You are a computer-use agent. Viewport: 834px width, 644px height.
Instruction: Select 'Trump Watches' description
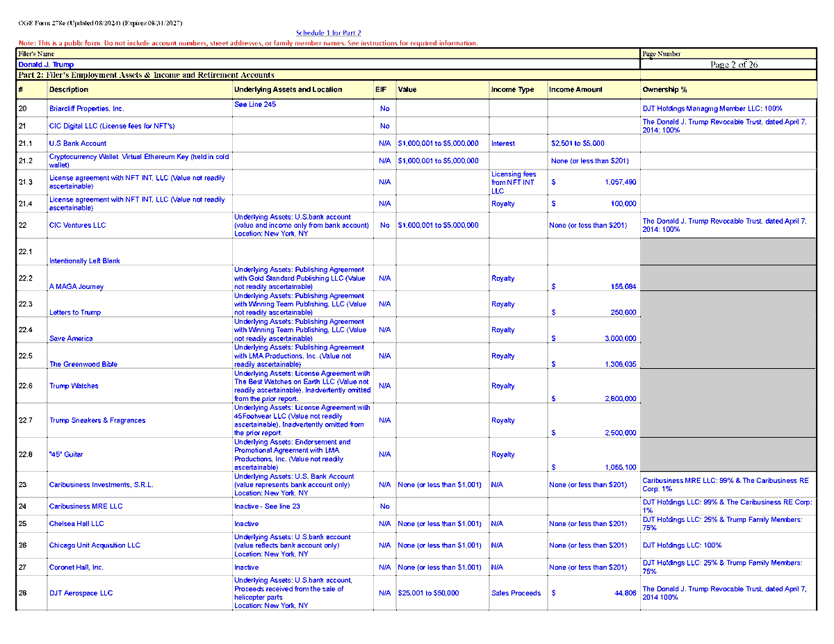pyautogui.click(x=74, y=386)
